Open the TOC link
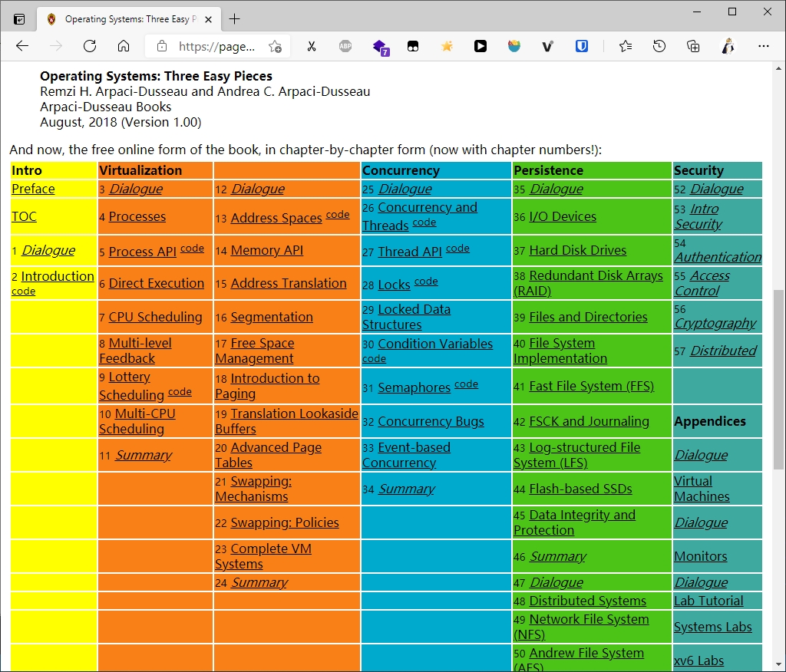786x672 pixels. 24,216
